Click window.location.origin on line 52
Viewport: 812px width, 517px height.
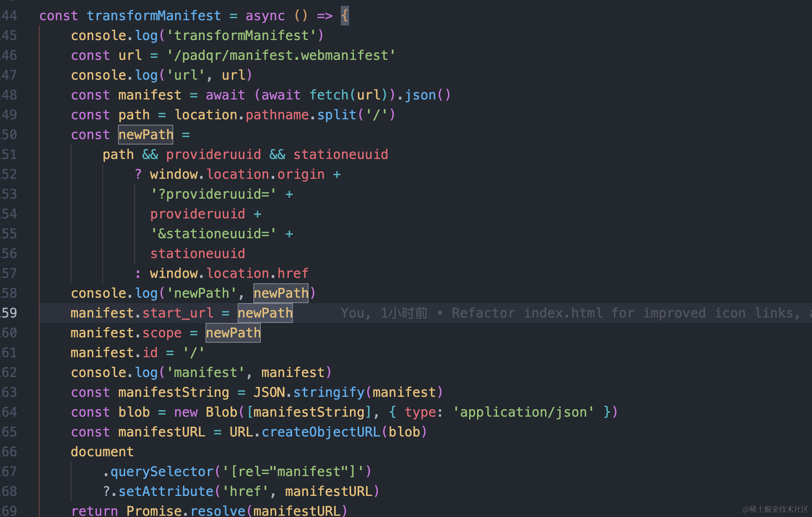pyautogui.click(x=237, y=174)
